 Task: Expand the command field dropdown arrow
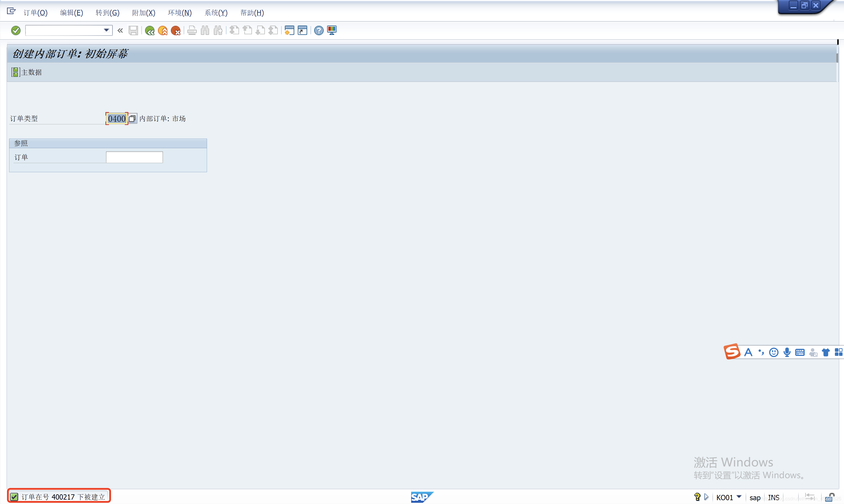[106, 30]
